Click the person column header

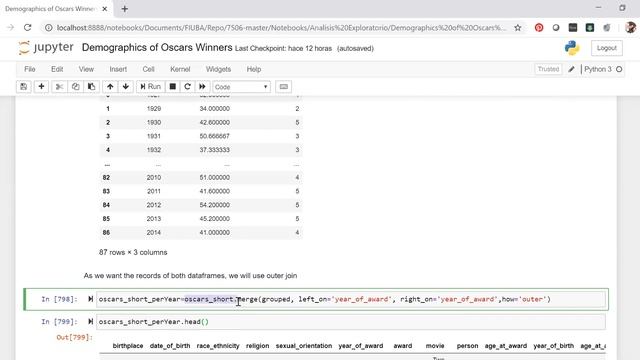(x=467, y=346)
